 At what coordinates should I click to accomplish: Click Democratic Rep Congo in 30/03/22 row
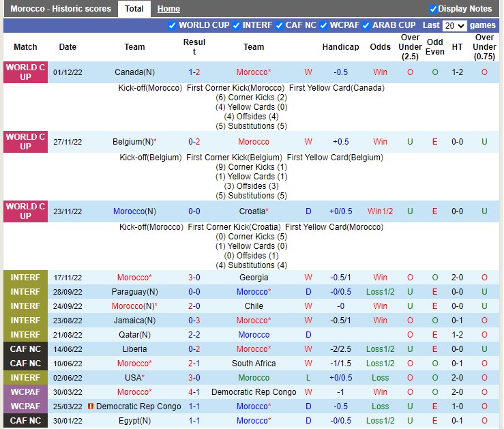pyautogui.click(x=254, y=392)
